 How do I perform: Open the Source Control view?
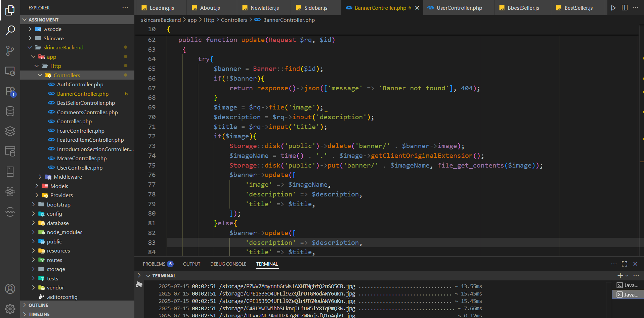point(10,51)
